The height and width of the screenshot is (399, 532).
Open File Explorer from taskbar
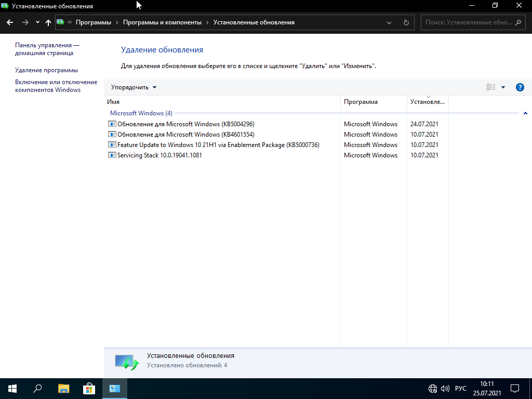(x=63, y=389)
